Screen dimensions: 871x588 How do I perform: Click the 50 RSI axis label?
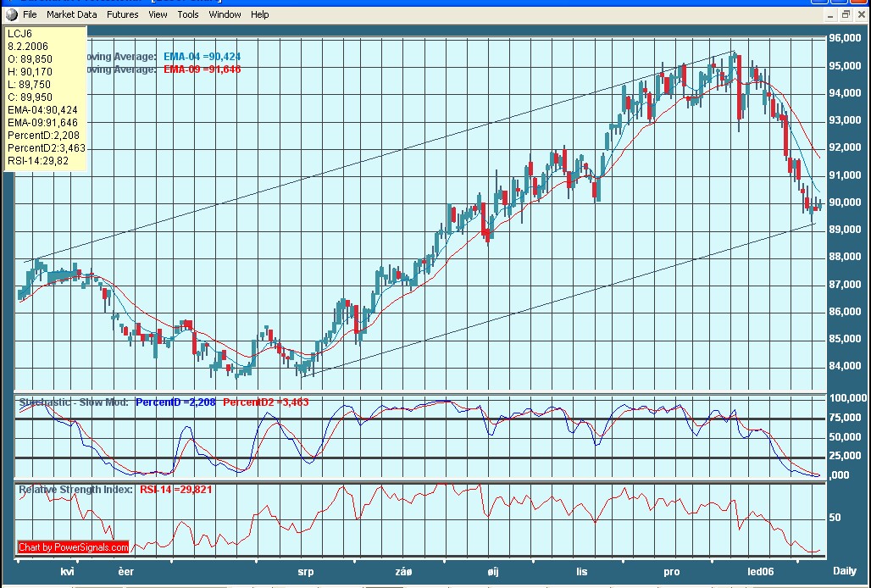(x=835, y=518)
